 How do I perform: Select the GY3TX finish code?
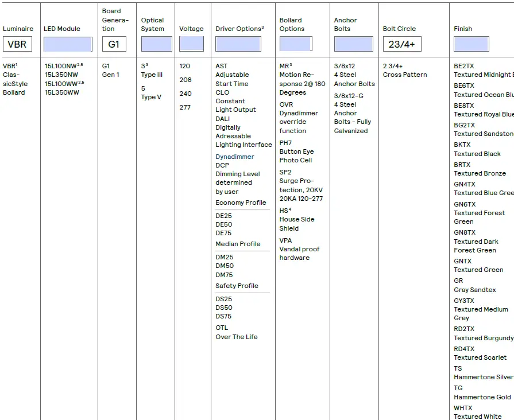tap(464, 301)
